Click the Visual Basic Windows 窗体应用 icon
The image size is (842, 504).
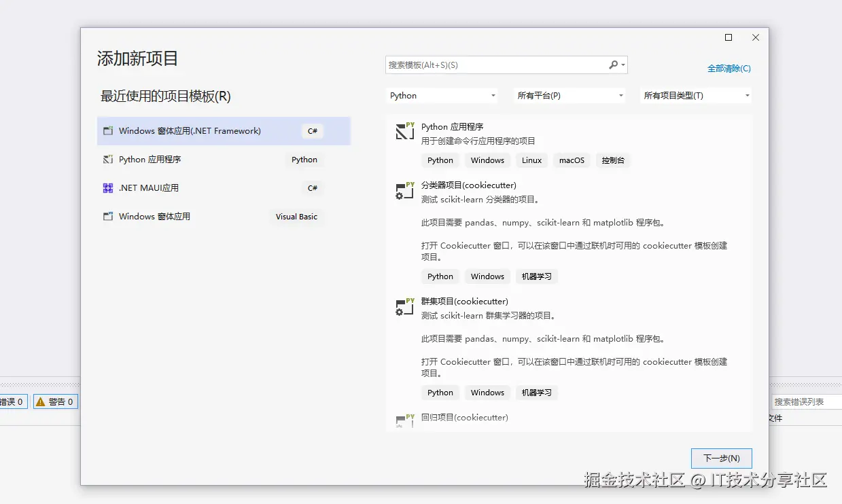point(107,217)
